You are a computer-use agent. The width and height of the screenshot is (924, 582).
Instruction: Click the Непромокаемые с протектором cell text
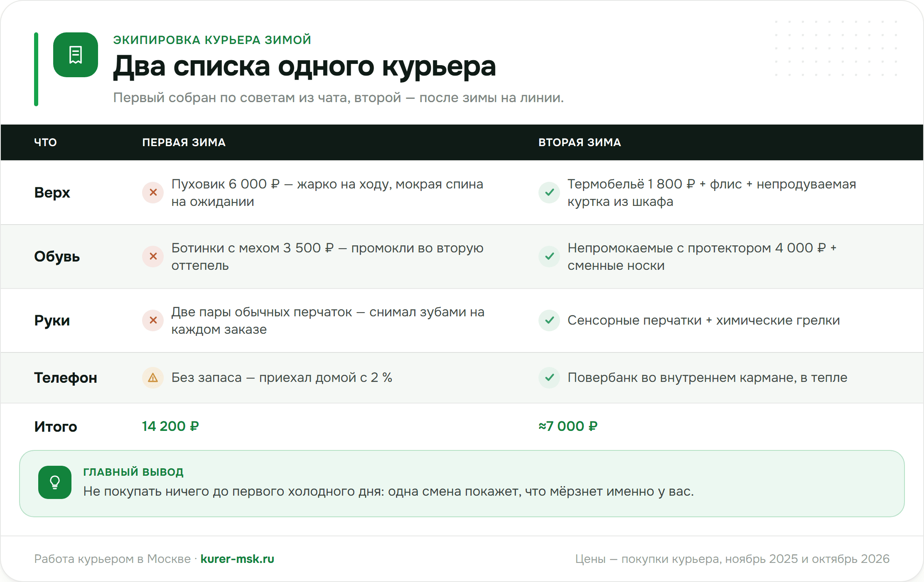(x=702, y=257)
